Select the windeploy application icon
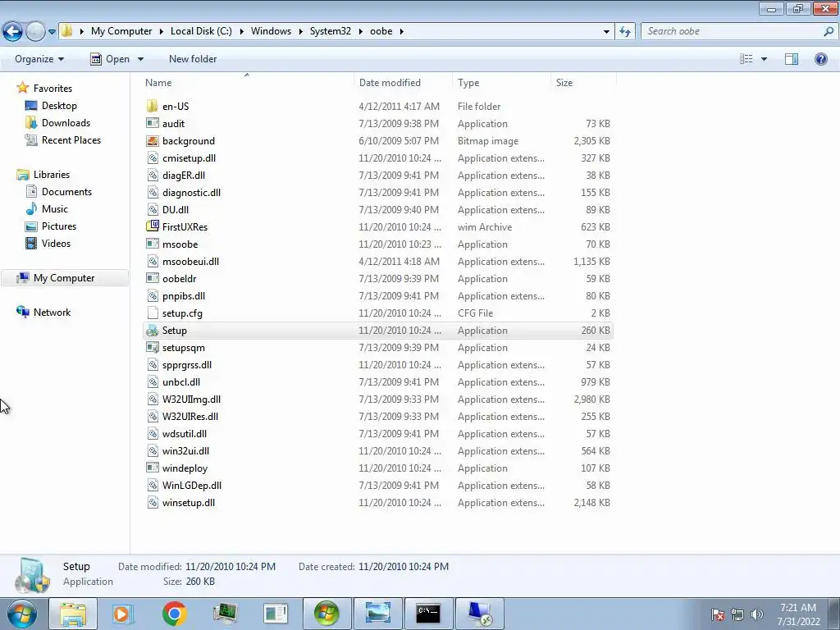This screenshot has width=840, height=630. click(x=153, y=468)
